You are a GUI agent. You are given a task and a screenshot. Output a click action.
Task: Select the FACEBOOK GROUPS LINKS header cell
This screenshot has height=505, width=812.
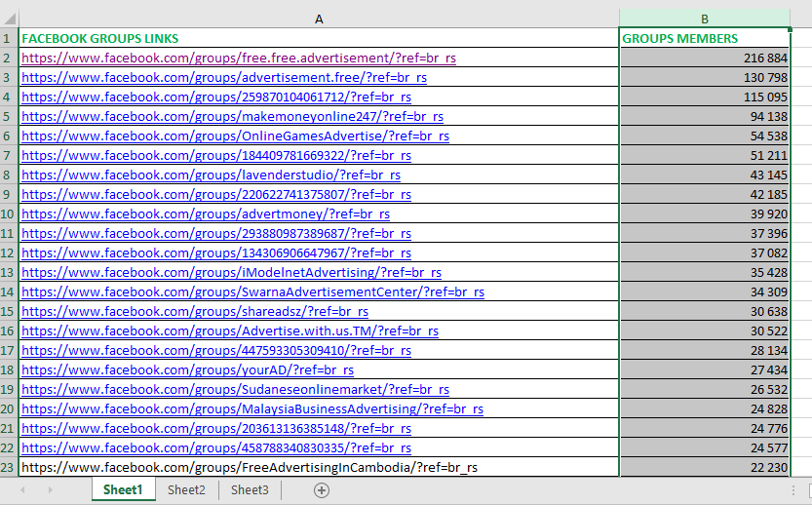[319, 38]
